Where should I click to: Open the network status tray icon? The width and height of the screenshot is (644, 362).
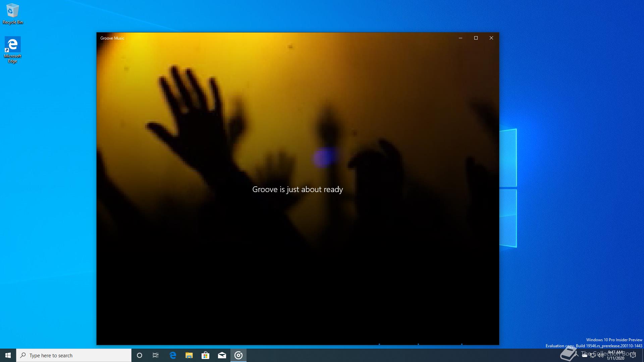[x=593, y=355]
